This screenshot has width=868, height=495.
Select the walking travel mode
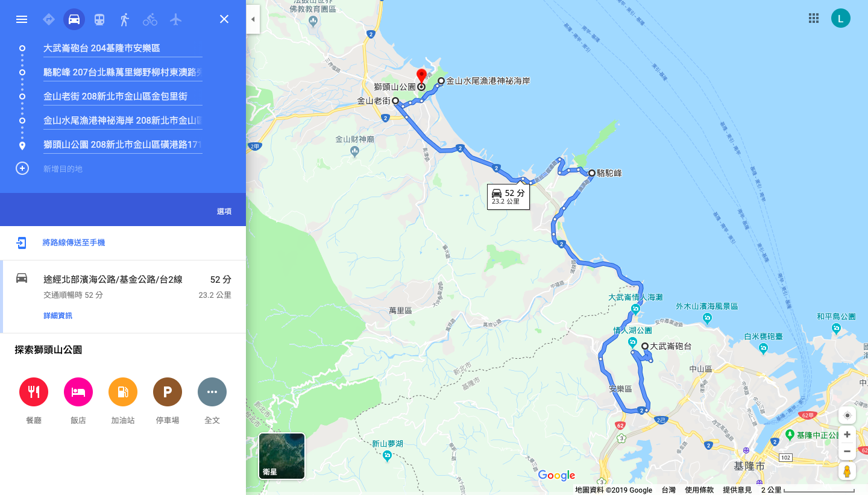(125, 19)
